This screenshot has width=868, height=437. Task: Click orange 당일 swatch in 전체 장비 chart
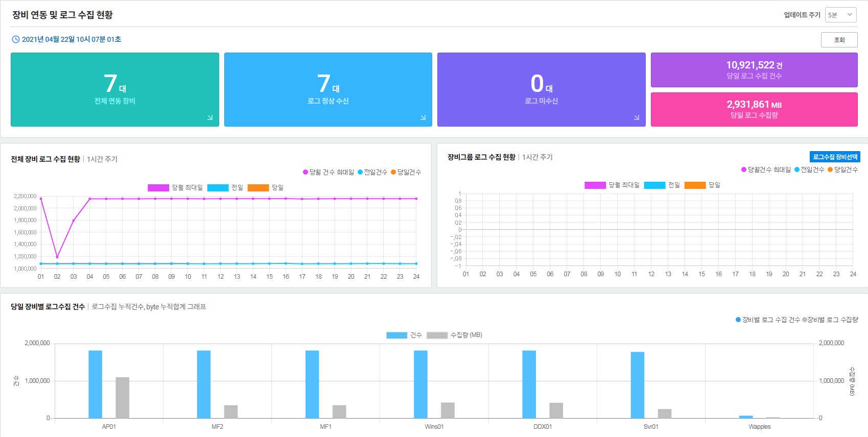[x=258, y=188]
